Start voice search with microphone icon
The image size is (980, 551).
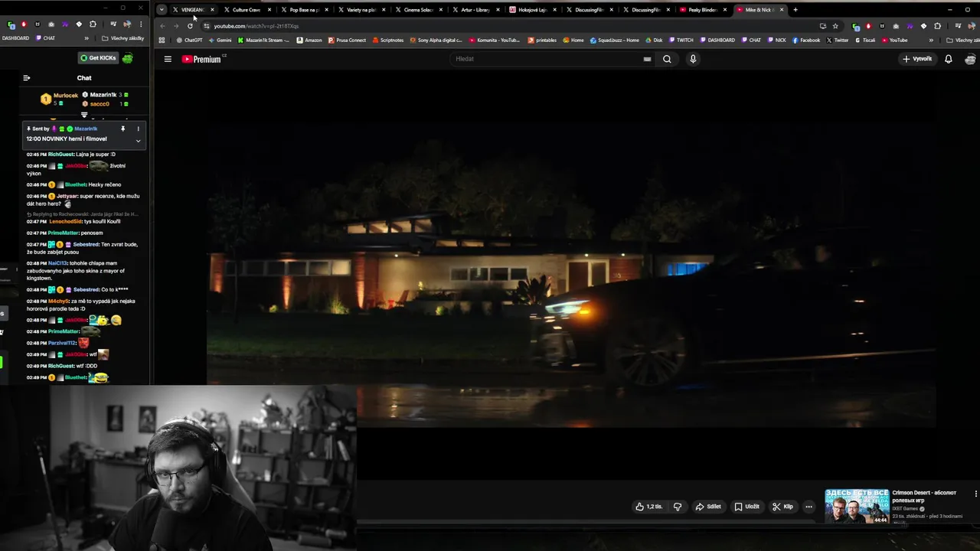(693, 59)
